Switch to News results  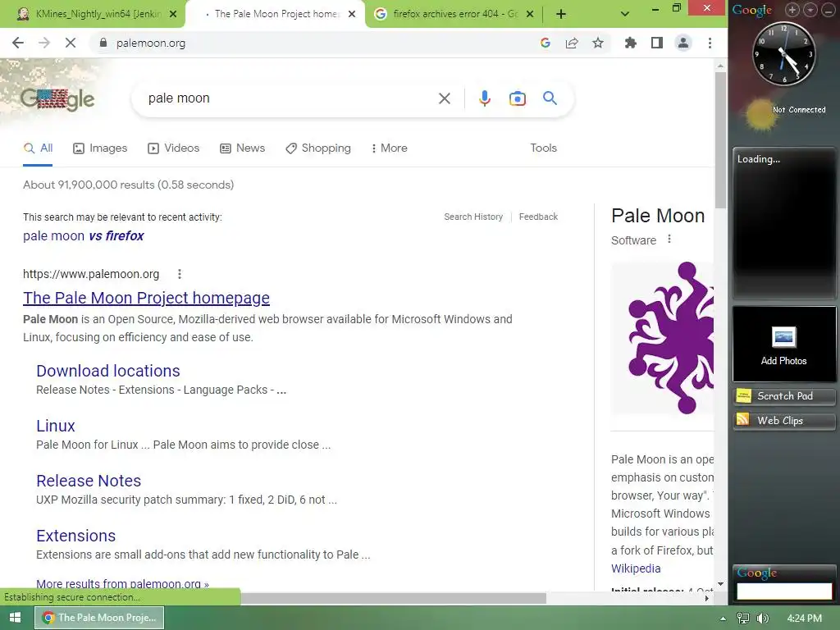(x=243, y=148)
